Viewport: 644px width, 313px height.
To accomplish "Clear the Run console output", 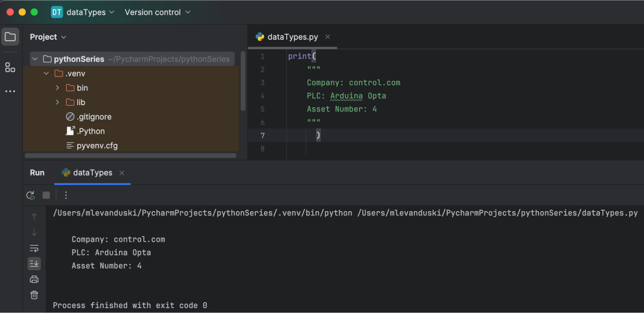I will coord(34,295).
